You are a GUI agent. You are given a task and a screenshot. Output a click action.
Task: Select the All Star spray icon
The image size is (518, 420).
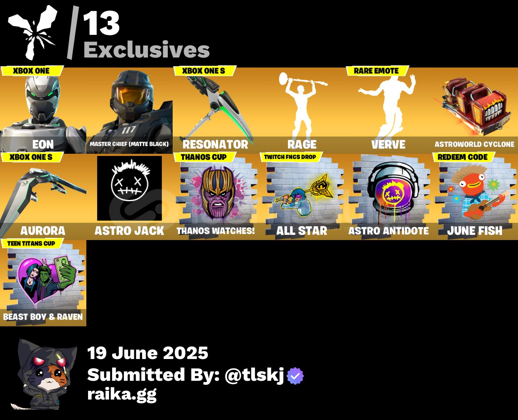pyautogui.click(x=302, y=197)
